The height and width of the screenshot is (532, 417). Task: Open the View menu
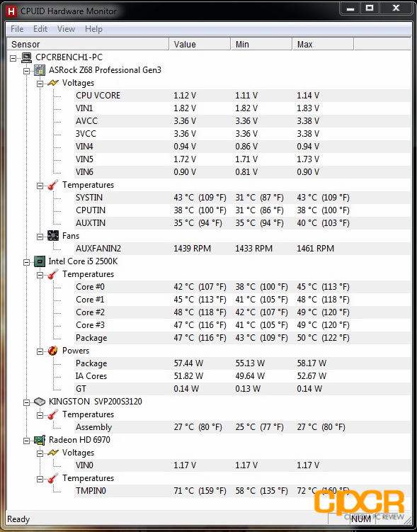coord(66,29)
